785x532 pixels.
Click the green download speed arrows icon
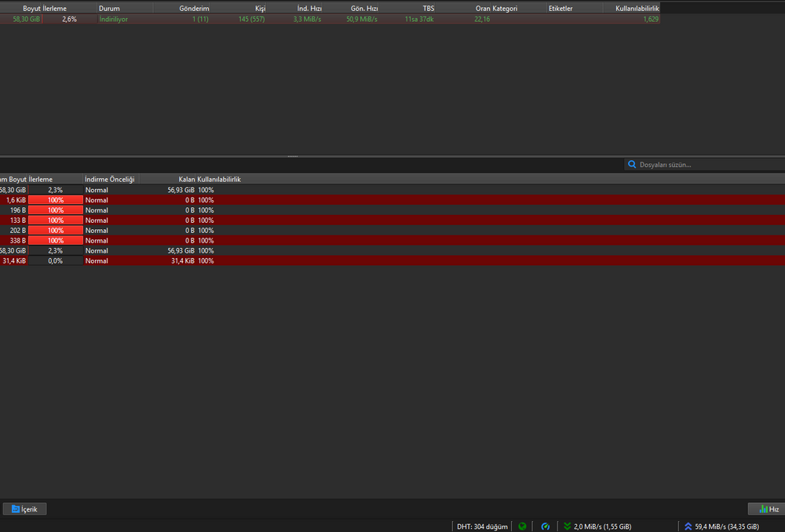pos(567,527)
